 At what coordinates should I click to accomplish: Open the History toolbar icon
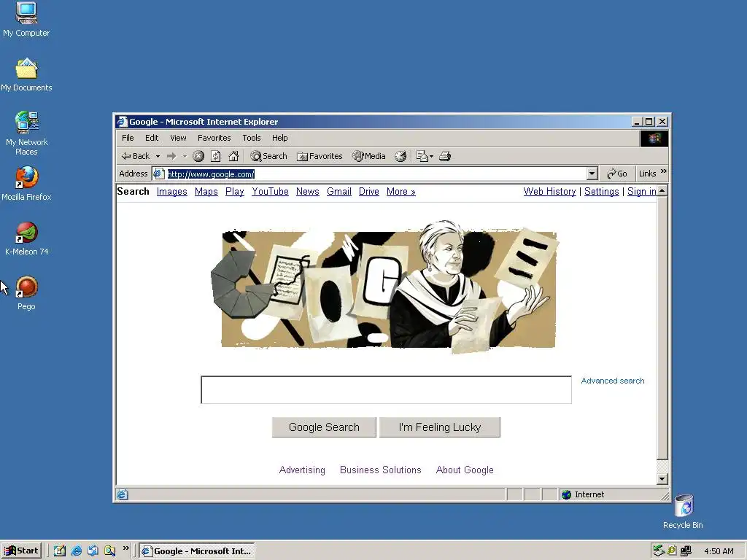click(x=400, y=156)
